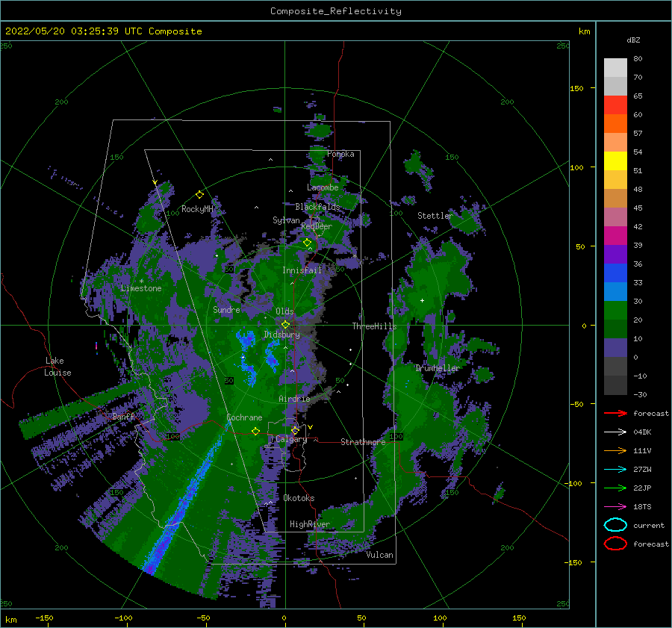The width and height of the screenshot is (672, 628).
Task: Click the white plus marker northeast of ThreeHills
Action: click(422, 300)
